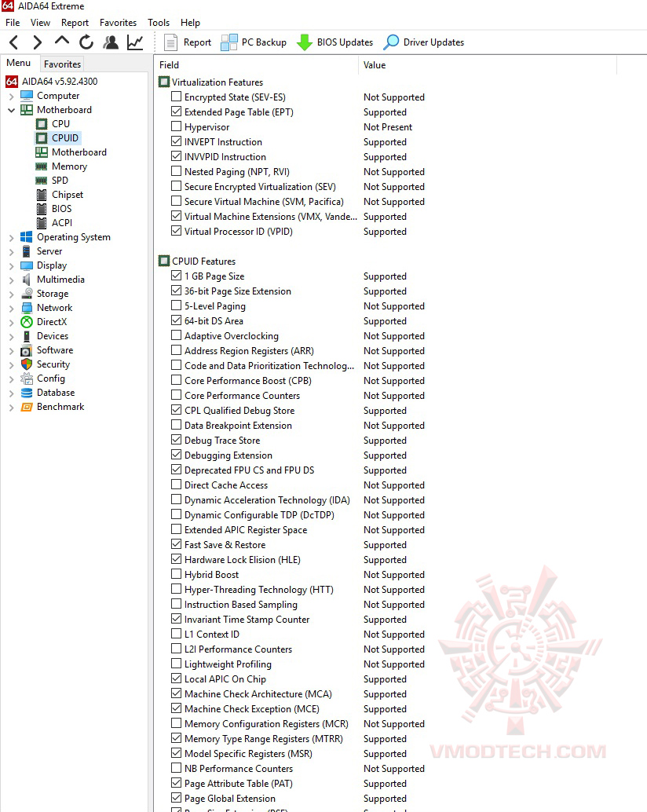Expand the Operating System node
Viewport: 647px width, 812px height.
(x=11, y=237)
